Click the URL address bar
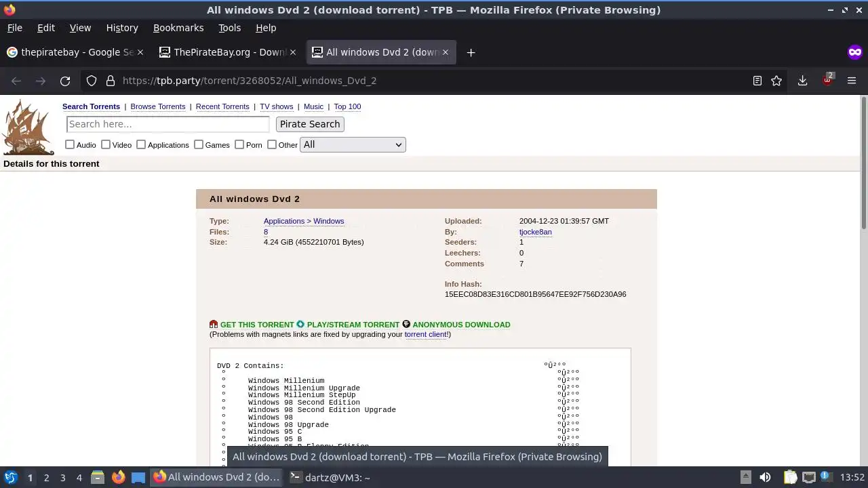 434,81
